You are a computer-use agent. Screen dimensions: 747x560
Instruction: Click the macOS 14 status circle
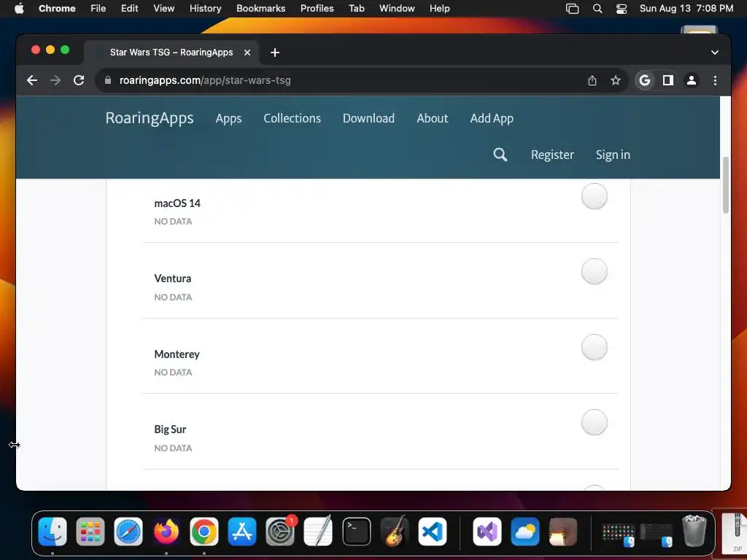tap(594, 196)
